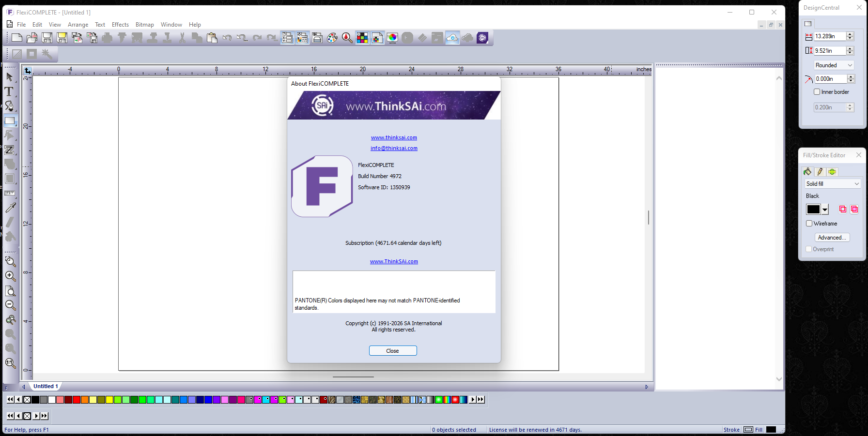Screen dimensions: 868x436
Task: Click the purple SAi icon in the toolbar
Action: click(482, 38)
